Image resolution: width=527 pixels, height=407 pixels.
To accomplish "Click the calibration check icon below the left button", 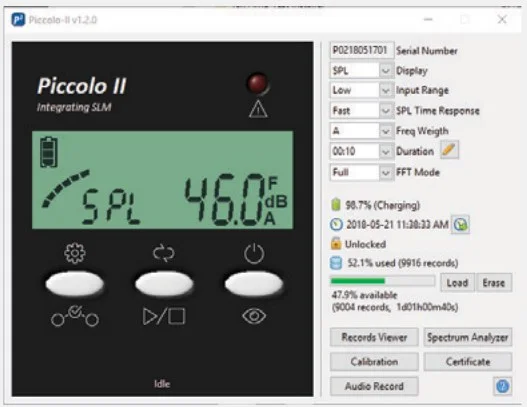I will 75,316.
